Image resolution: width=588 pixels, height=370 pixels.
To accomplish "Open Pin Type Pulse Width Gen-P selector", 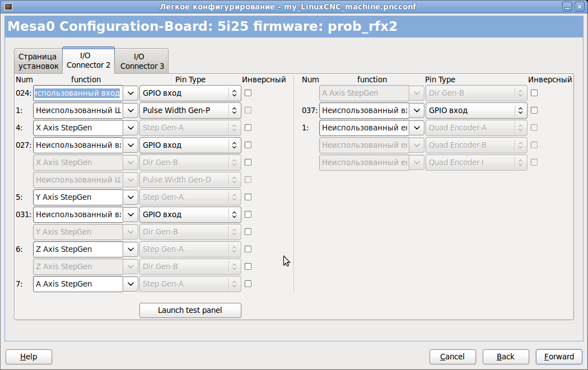I will [190, 110].
